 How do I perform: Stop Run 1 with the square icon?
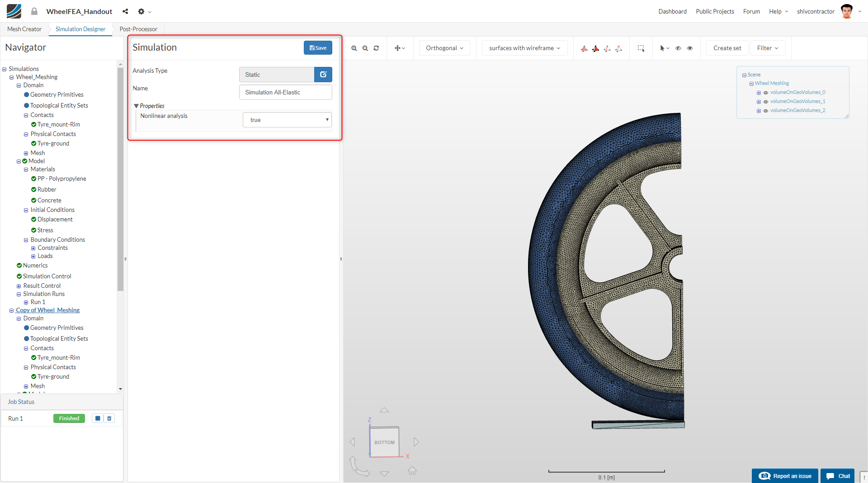point(98,418)
